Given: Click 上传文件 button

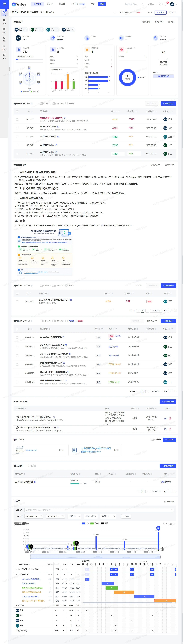Looking at the screenshot, I should pyautogui.click(x=169, y=439).
